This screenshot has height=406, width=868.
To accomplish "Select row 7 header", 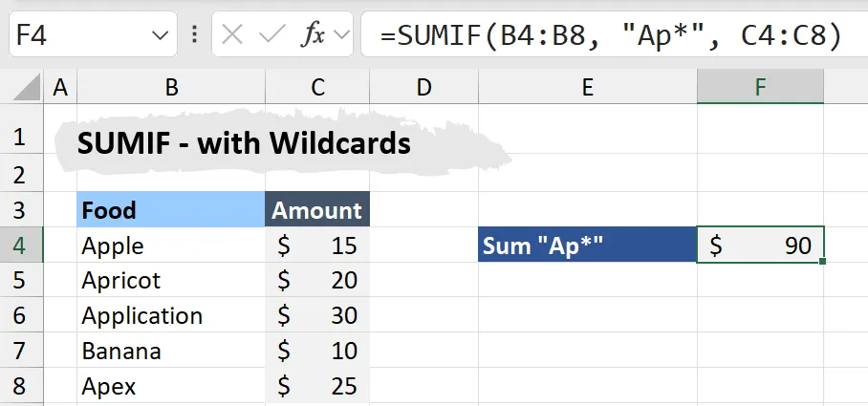I will tap(21, 351).
